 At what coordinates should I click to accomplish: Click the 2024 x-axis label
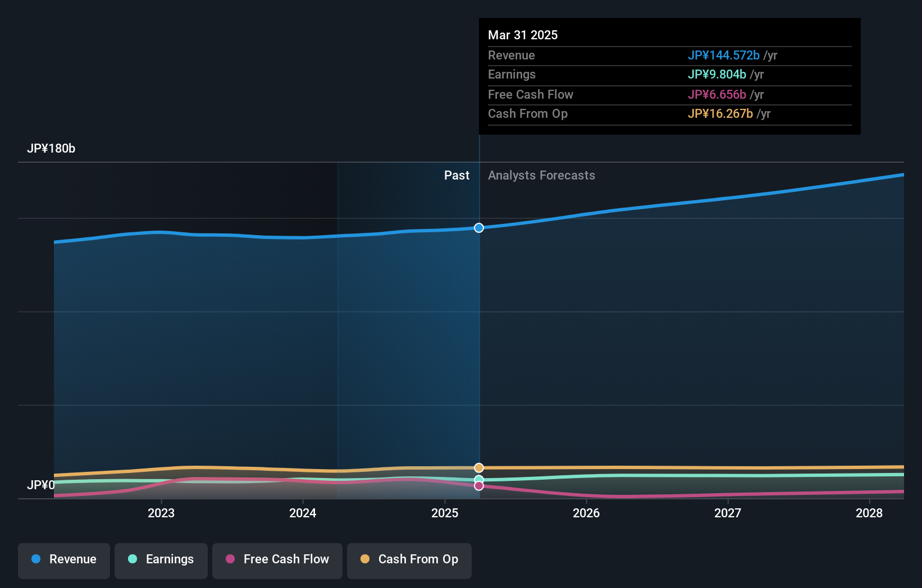pos(303,513)
